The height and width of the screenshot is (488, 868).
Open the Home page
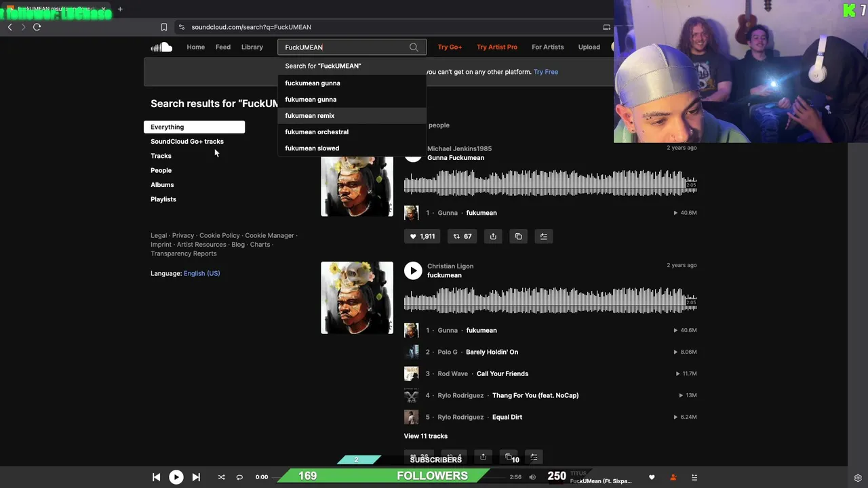point(196,47)
